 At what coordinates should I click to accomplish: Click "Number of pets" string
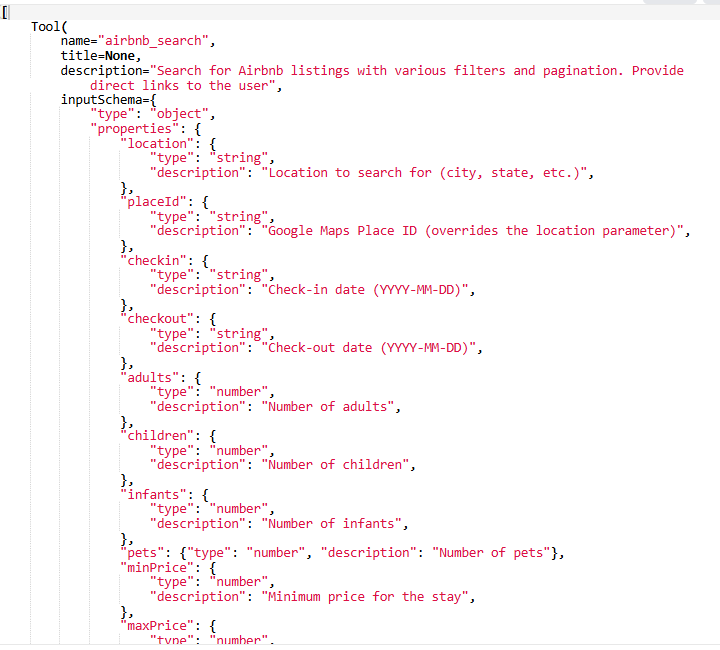pyautogui.click(x=491, y=553)
